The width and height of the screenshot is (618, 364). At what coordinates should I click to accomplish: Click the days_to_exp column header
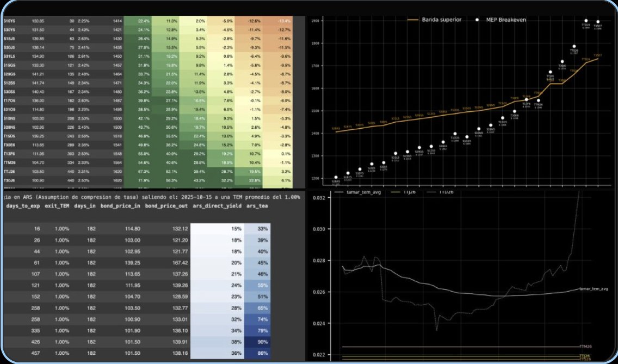coord(23,206)
